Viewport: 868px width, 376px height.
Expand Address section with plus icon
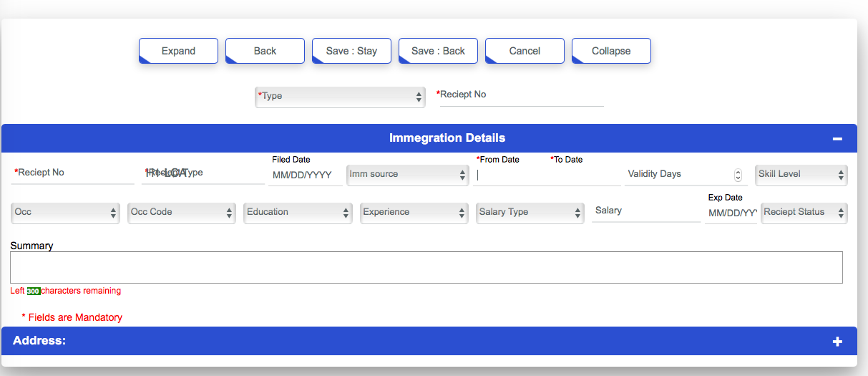click(837, 342)
